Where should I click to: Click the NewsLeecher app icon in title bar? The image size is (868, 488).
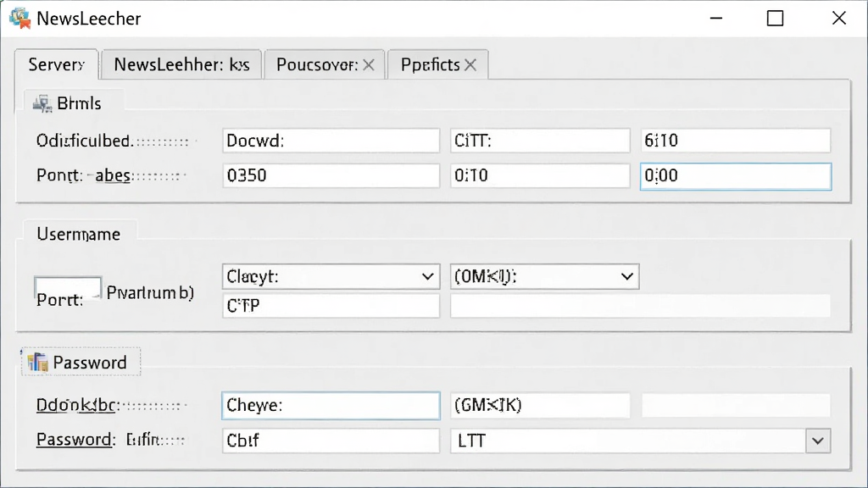(20, 19)
